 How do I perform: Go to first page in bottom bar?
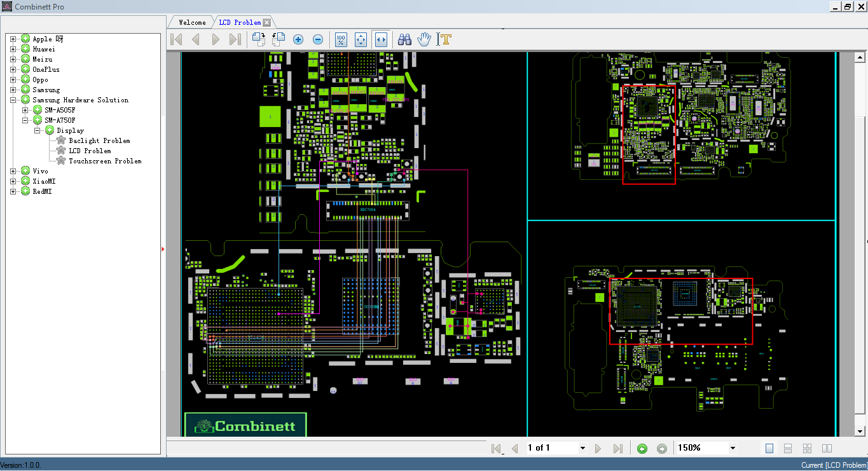[x=497, y=449]
